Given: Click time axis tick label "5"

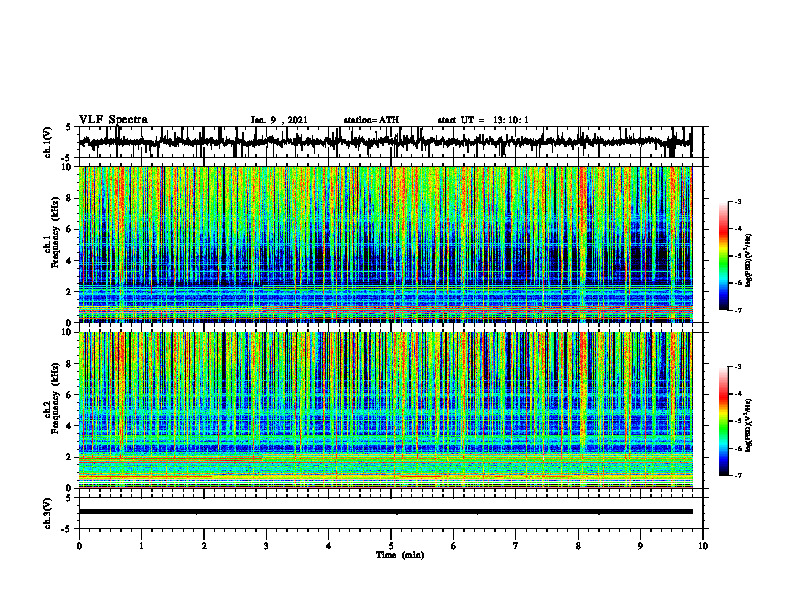Looking at the screenshot, I should coord(391,546).
